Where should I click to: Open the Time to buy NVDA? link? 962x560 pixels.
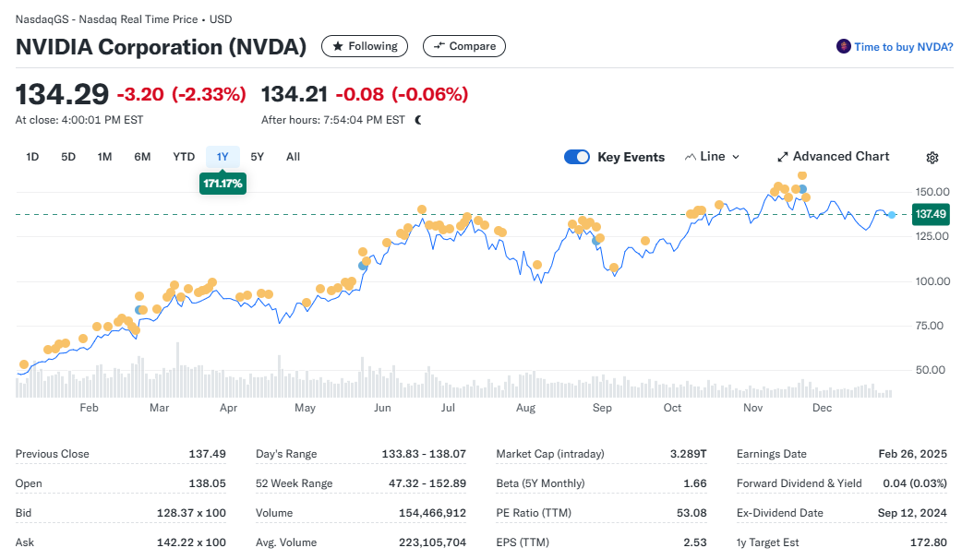[x=904, y=47]
